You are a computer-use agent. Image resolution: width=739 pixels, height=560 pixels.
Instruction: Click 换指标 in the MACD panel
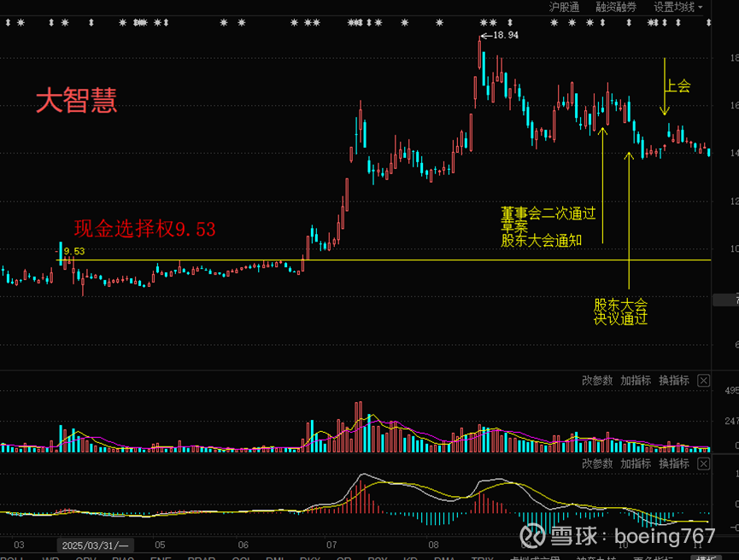click(x=674, y=464)
